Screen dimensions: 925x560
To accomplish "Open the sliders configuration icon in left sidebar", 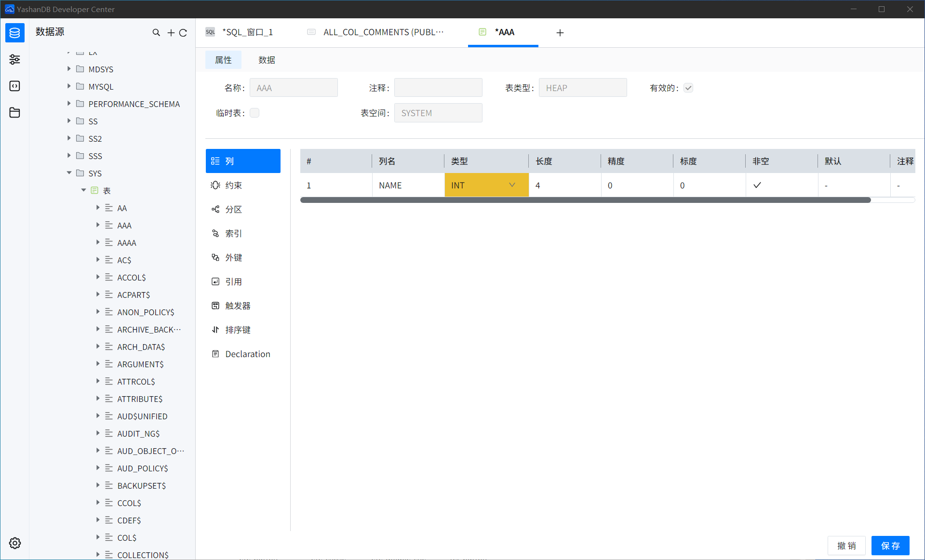I will (x=14, y=59).
